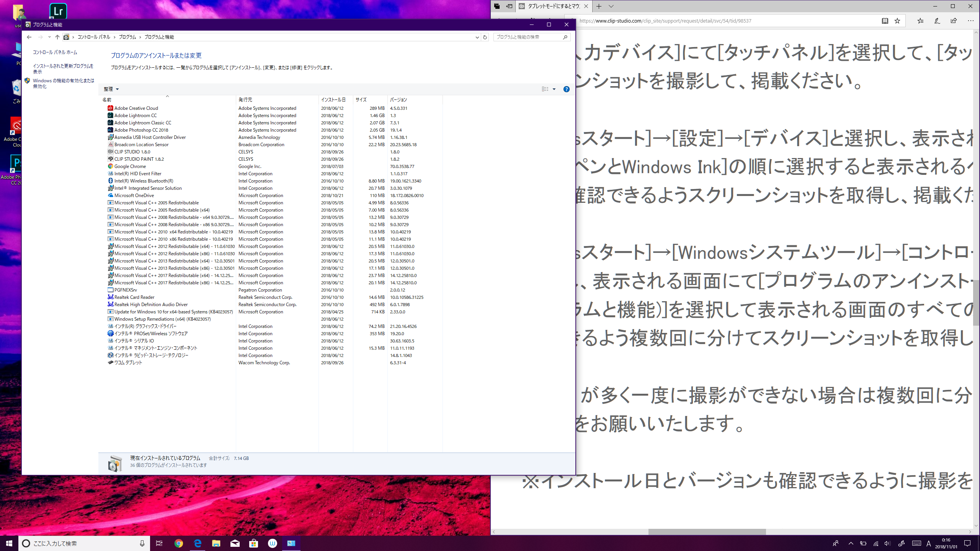Expand address bar history dropdown
Screen dimensions: 980x551
pos(477,37)
